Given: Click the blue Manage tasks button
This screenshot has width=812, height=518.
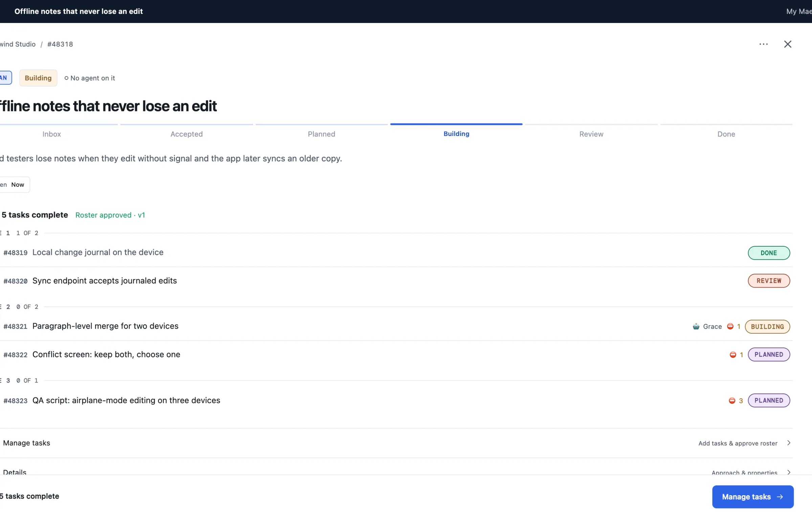Looking at the screenshot, I should point(753,497).
